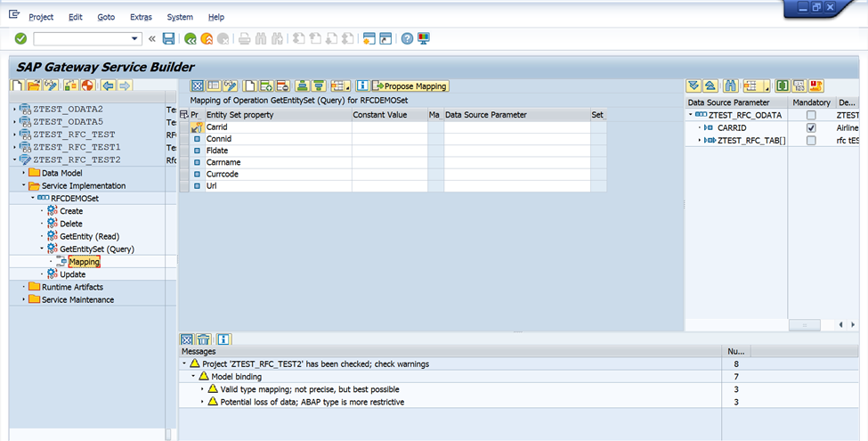This screenshot has width=868, height=441.
Task: Open the Help menu
Action: coord(216,17)
